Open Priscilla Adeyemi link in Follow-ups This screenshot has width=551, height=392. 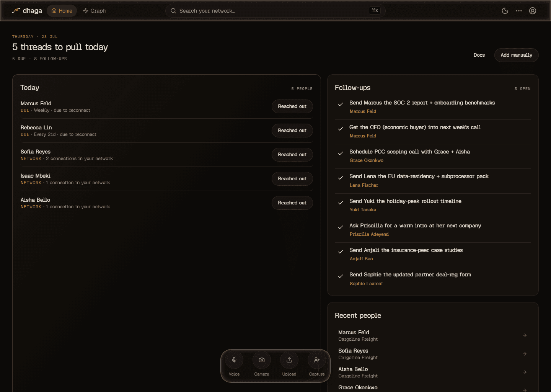click(x=369, y=234)
